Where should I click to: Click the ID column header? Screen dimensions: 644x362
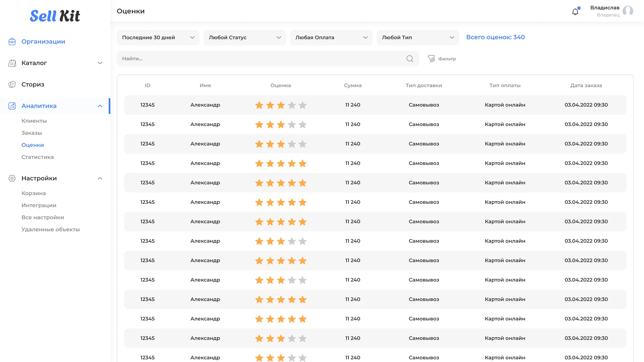(x=148, y=85)
